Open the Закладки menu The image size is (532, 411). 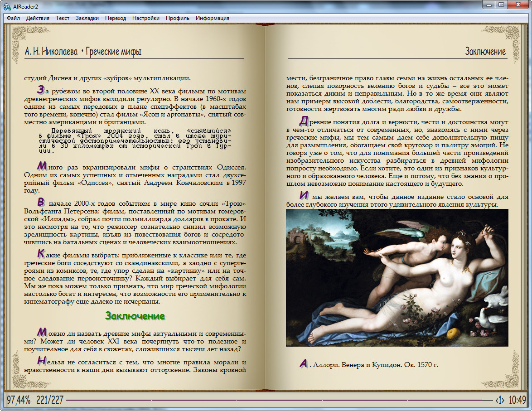87,18
